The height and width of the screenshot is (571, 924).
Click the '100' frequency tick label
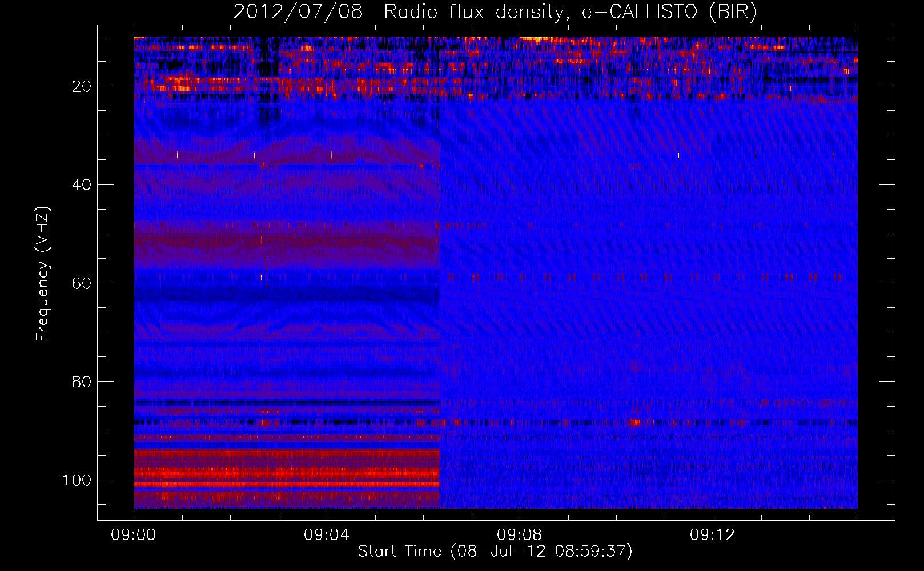pos(77,480)
